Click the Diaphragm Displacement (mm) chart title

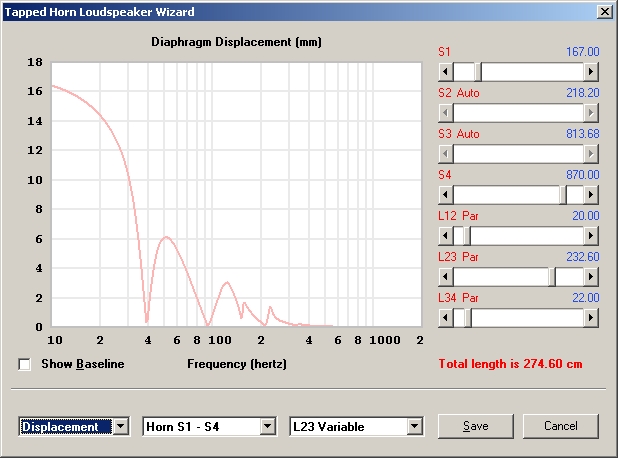click(x=236, y=42)
